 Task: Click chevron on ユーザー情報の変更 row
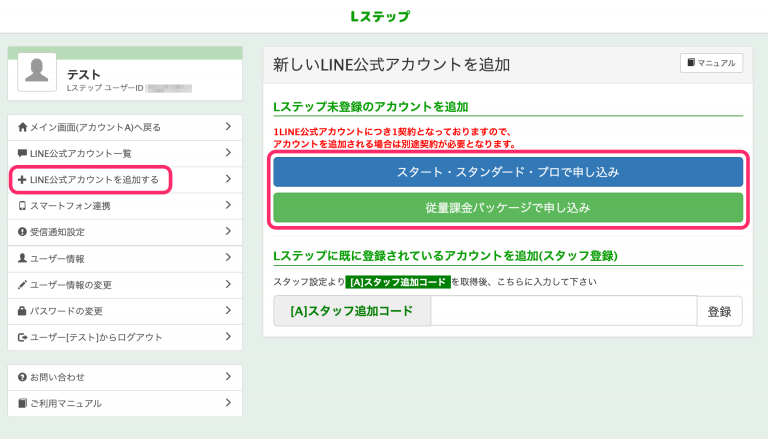[228, 284]
